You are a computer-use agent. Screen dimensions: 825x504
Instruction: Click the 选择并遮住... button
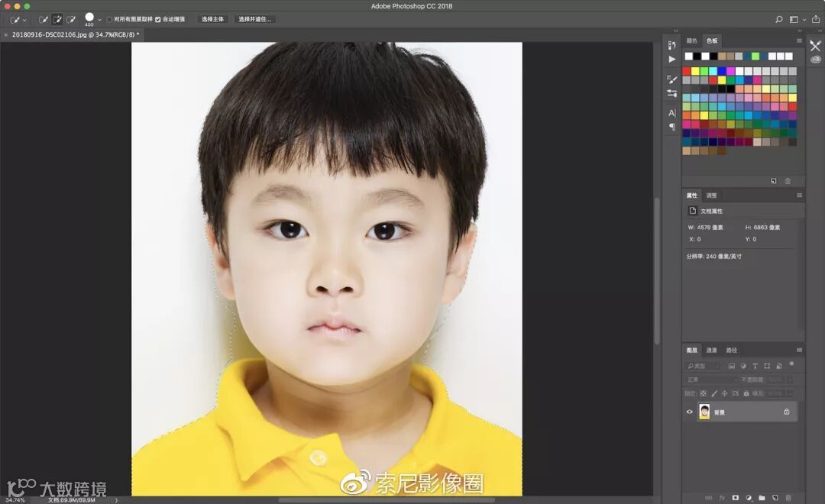[x=255, y=19]
